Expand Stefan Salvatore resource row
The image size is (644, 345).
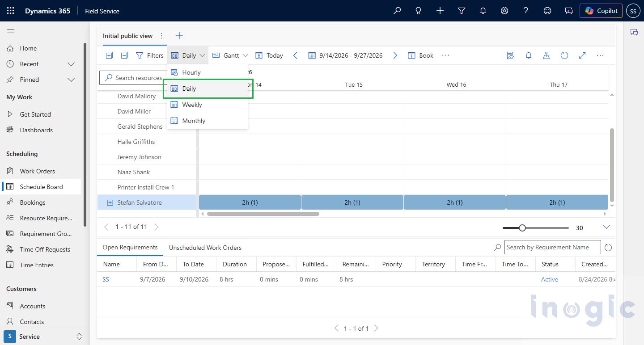[110, 203]
